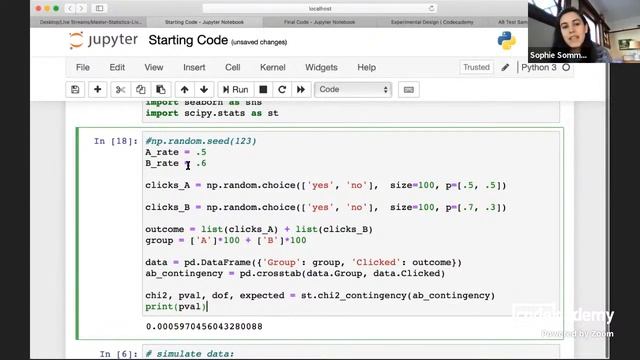The image size is (640, 360).
Task: Click the Trusted notebook button
Action: click(476, 67)
